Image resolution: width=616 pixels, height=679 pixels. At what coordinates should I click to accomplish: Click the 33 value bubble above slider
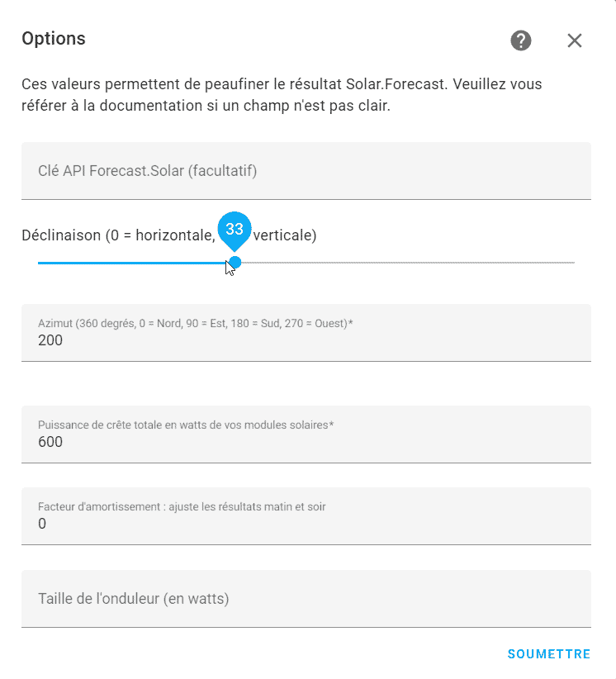pos(235,230)
